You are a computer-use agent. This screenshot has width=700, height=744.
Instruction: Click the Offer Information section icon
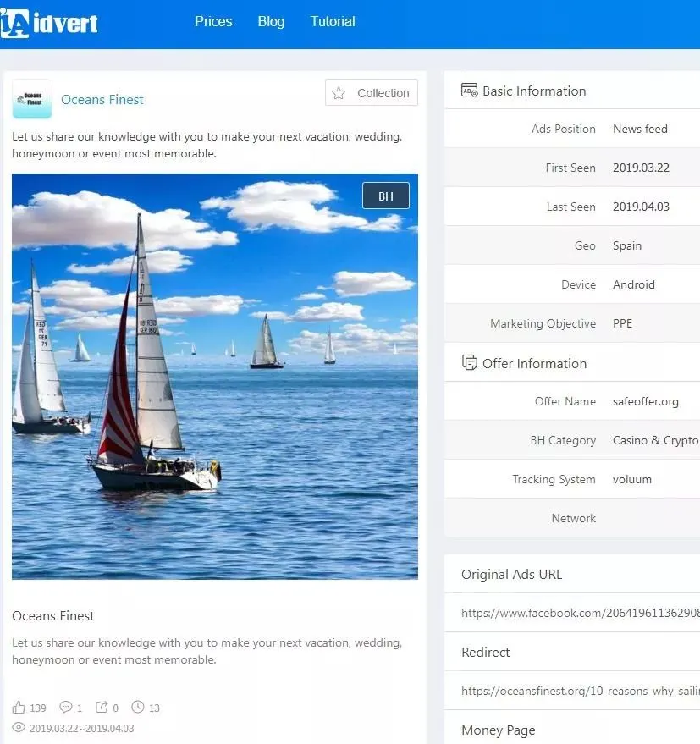click(470, 362)
